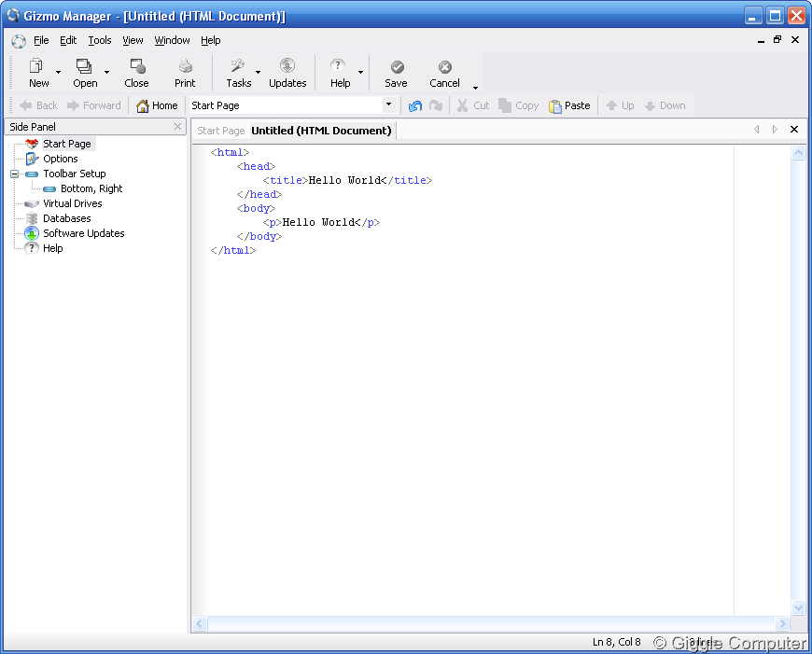Click the vertical scrollbar down arrow

[x=798, y=607]
